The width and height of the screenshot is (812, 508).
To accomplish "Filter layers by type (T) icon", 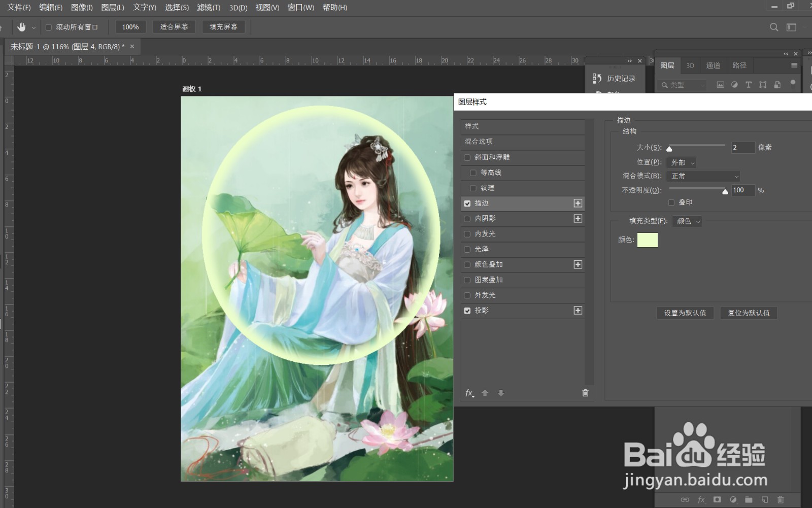I will click(749, 85).
